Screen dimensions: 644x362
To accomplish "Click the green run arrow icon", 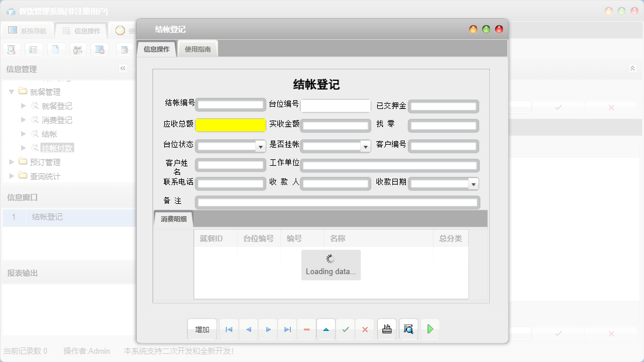I will [x=429, y=329].
